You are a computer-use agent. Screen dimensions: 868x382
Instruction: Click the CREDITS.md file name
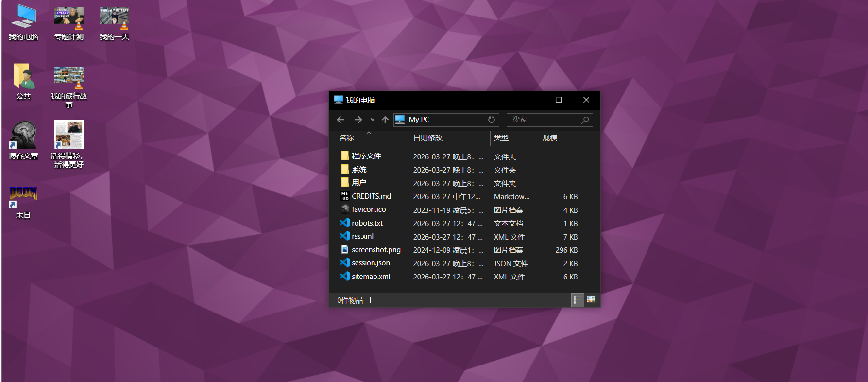[371, 196]
